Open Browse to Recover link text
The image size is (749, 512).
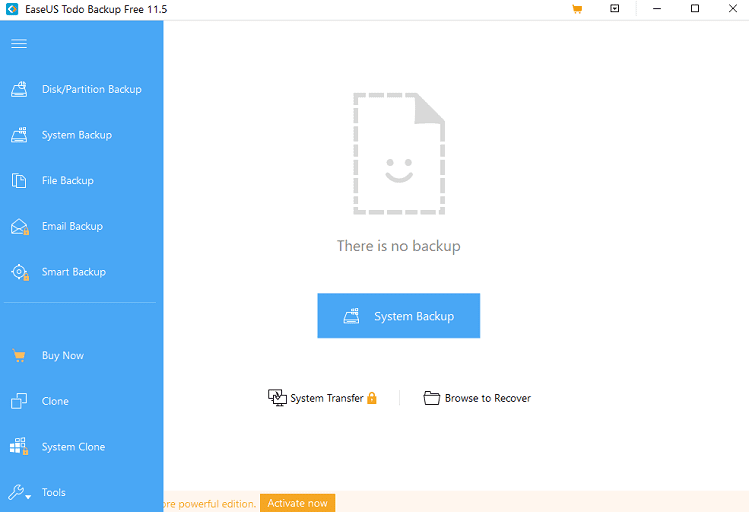coord(488,398)
